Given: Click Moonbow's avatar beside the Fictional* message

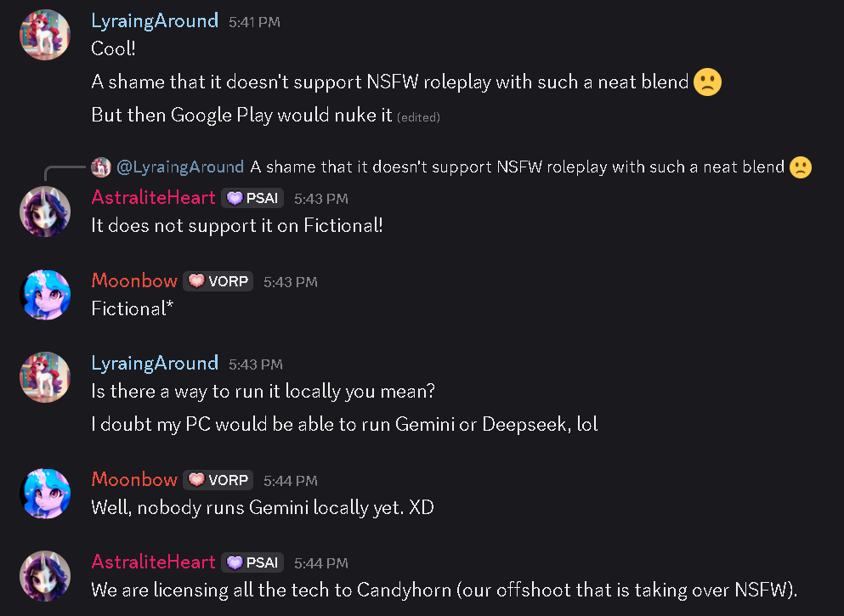Looking at the screenshot, I should (44, 294).
